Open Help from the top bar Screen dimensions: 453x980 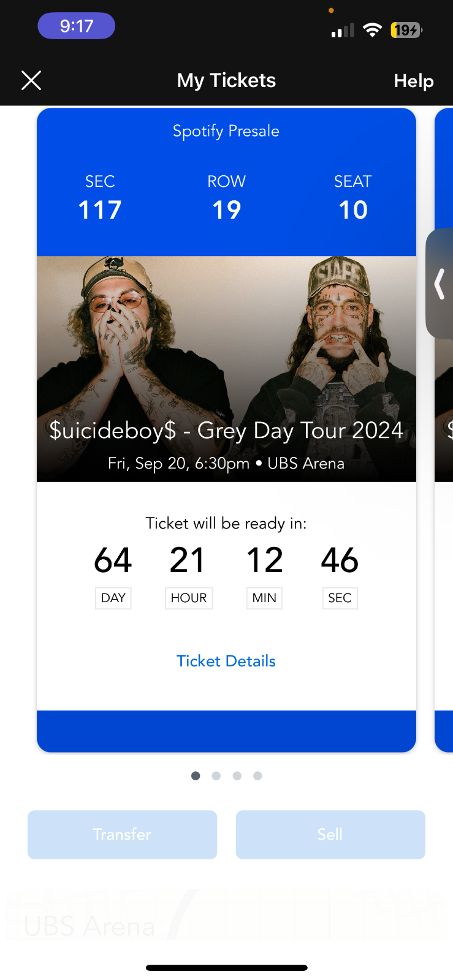(413, 80)
